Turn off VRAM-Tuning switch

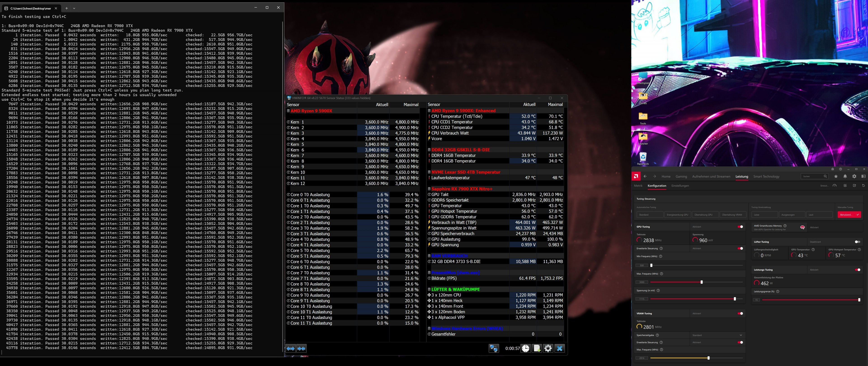pos(740,313)
